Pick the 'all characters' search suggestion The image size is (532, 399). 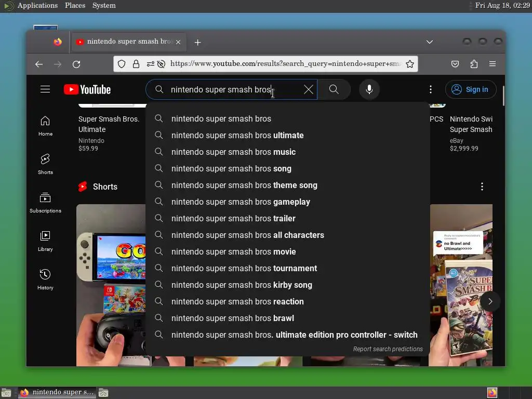288,235
